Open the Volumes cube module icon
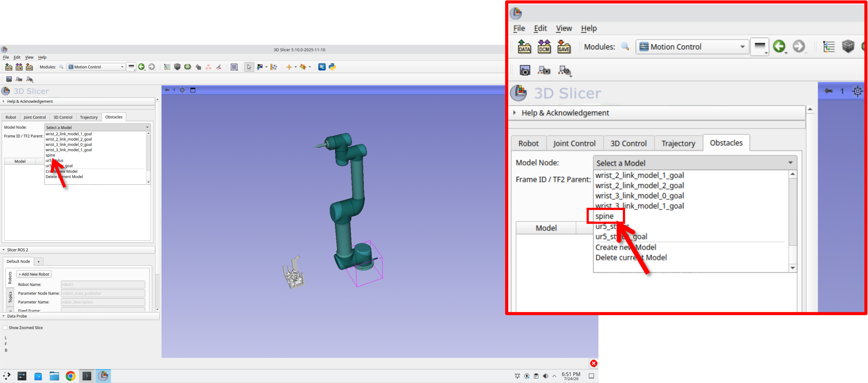Image resolution: width=868 pixels, height=383 pixels. tap(177, 67)
